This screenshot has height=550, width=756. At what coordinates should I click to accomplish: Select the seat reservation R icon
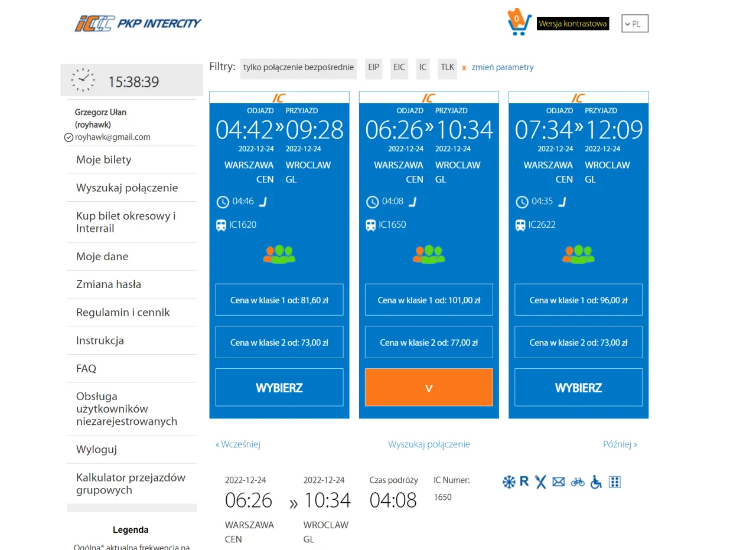(x=524, y=482)
